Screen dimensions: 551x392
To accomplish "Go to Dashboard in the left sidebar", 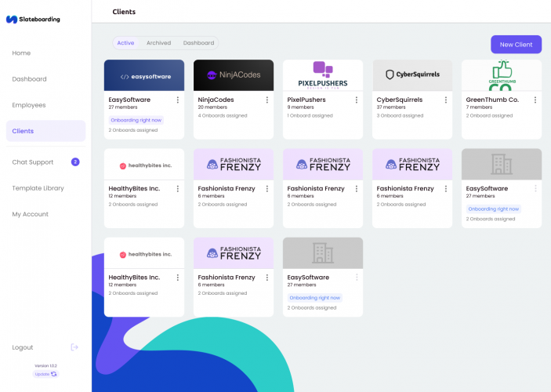I will pos(29,79).
